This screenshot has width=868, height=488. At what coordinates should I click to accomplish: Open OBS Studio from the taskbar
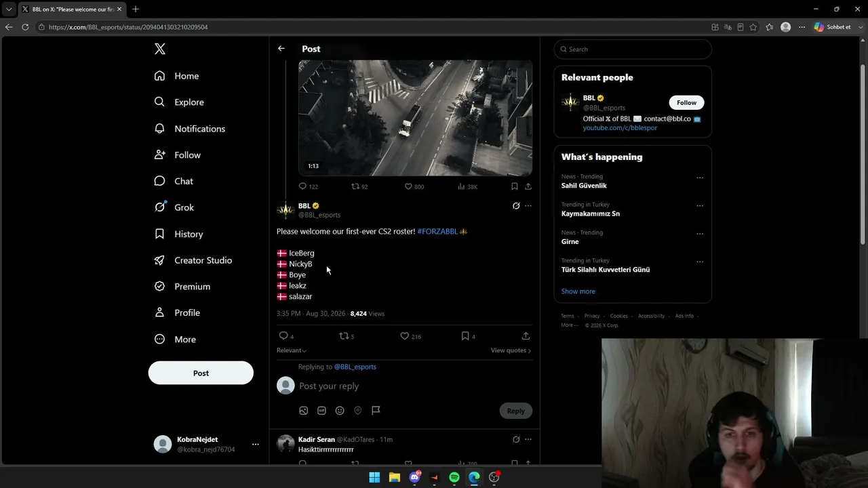coord(494,477)
